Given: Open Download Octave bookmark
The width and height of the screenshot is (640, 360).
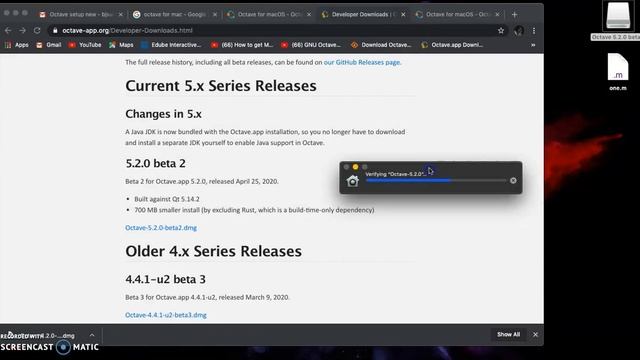Looking at the screenshot, I should [x=381, y=45].
